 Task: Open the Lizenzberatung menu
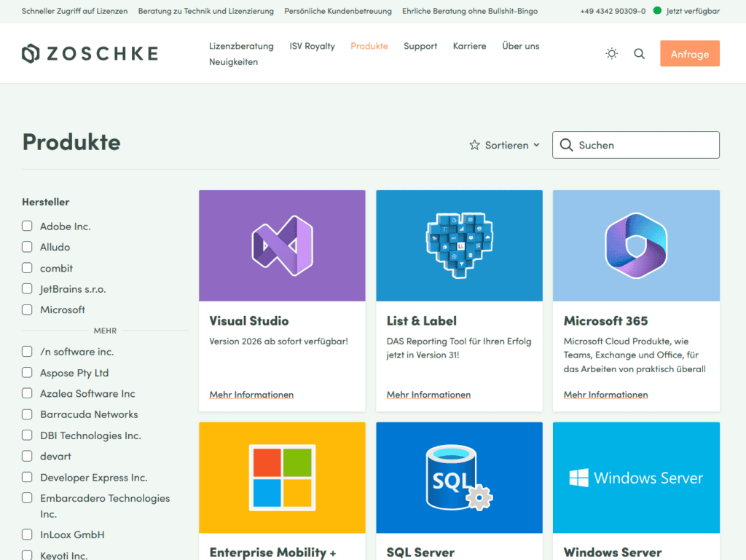pos(241,46)
